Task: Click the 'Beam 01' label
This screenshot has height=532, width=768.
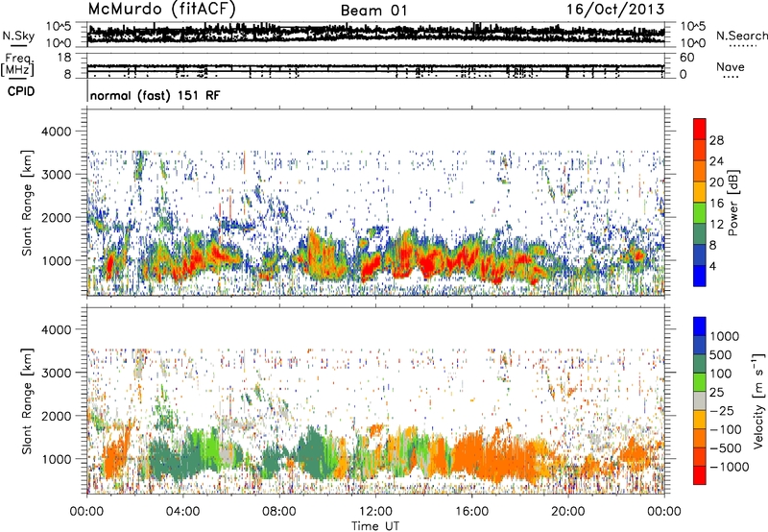Action: point(373,11)
